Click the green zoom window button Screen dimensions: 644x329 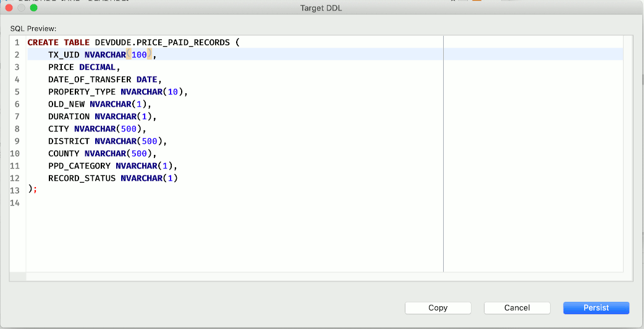(x=33, y=8)
